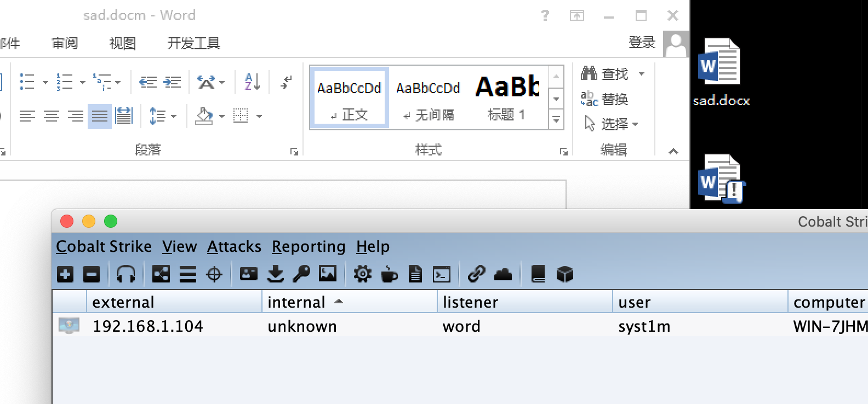Open styles pane dialog launcher
The height and width of the screenshot is (404, 868).
(564, 152)
